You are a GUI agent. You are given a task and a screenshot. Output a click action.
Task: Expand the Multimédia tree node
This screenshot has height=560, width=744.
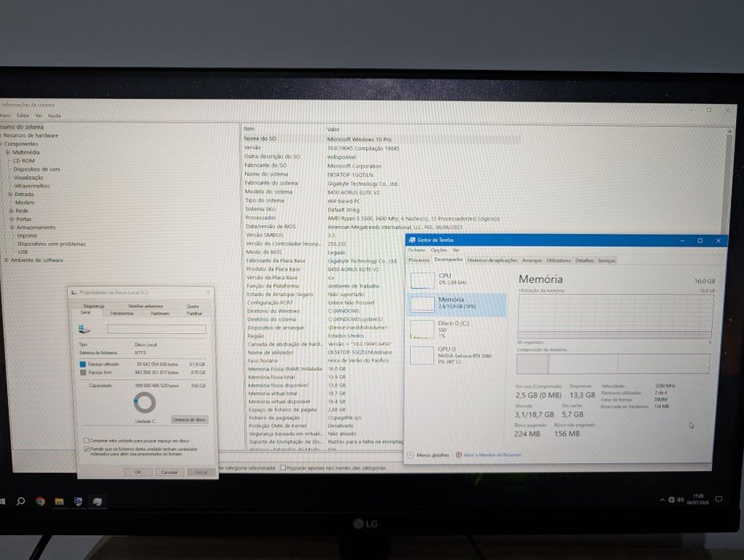coord(7,152)
